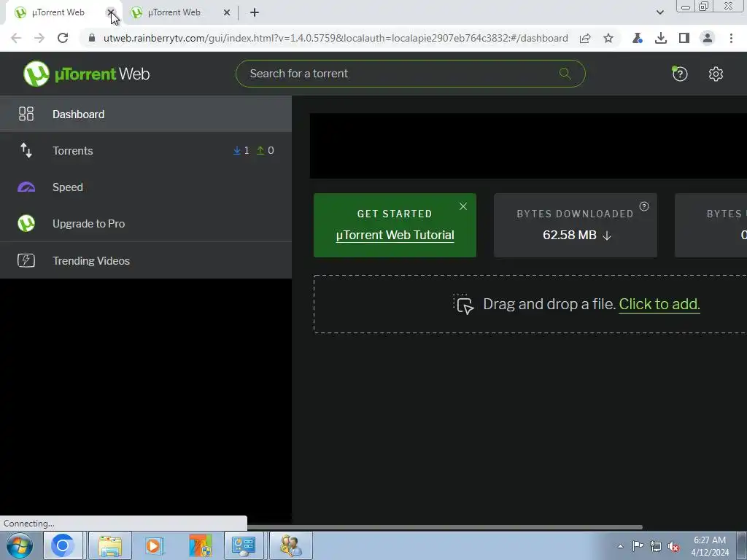
Task: Click the downloading torrents count indicator
Action: (241, 150)
